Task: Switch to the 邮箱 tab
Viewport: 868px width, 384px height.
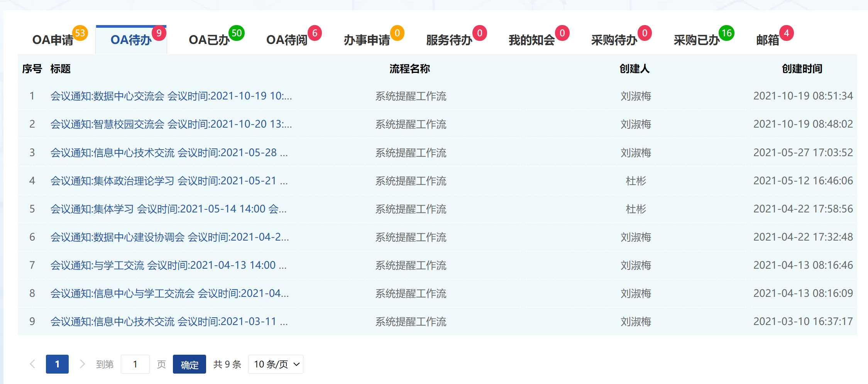Action: (x=768, y=40)
